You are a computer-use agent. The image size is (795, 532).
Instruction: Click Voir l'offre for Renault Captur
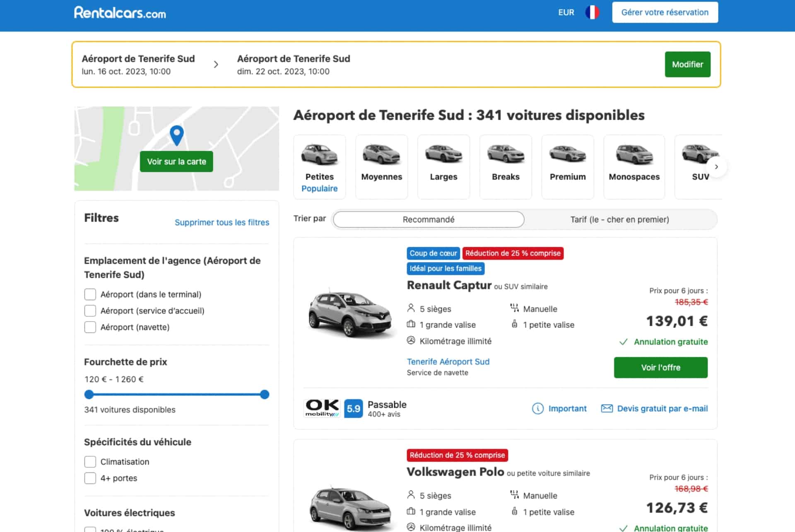pyautogui.click(x=661, y=368)
